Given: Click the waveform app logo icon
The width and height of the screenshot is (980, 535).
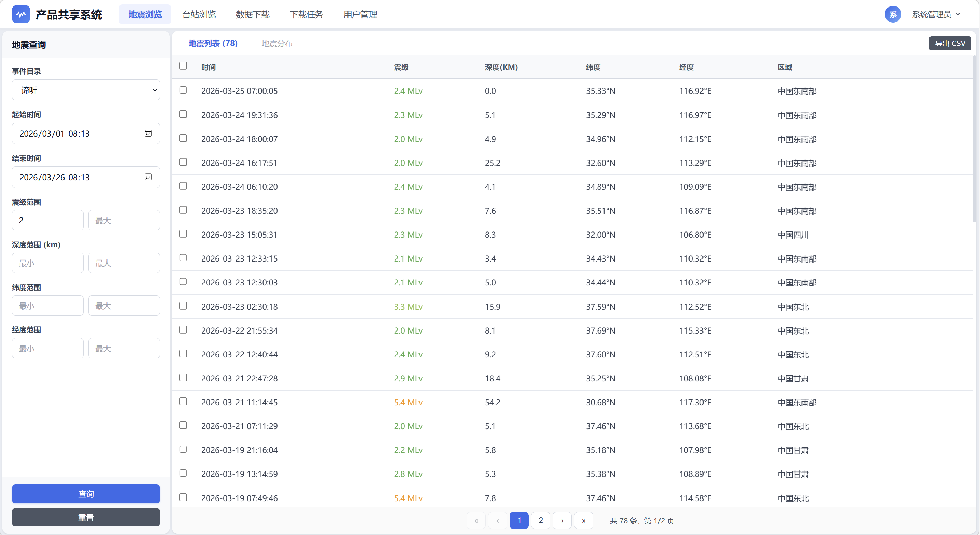Looking at the screenshot, I should click(21, 14).
